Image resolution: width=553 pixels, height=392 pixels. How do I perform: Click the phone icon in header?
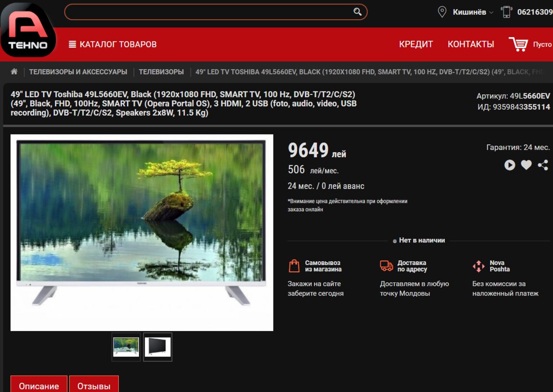pos(506,12)
